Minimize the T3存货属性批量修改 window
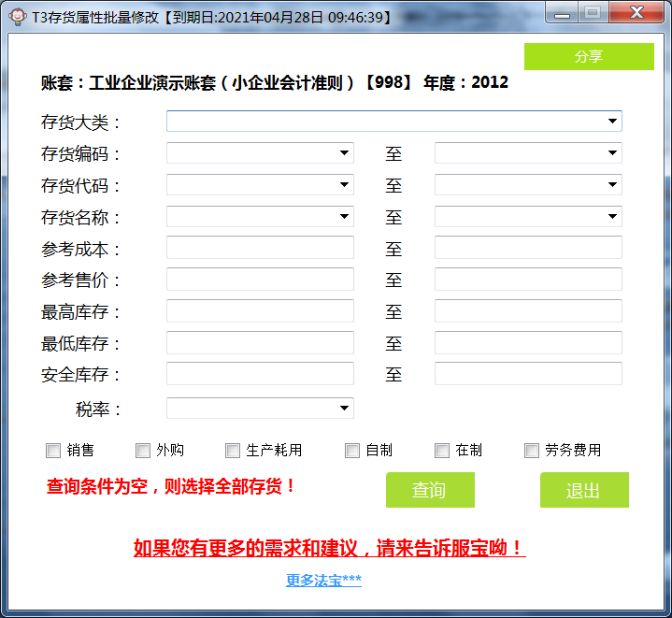 pos(562,13)
